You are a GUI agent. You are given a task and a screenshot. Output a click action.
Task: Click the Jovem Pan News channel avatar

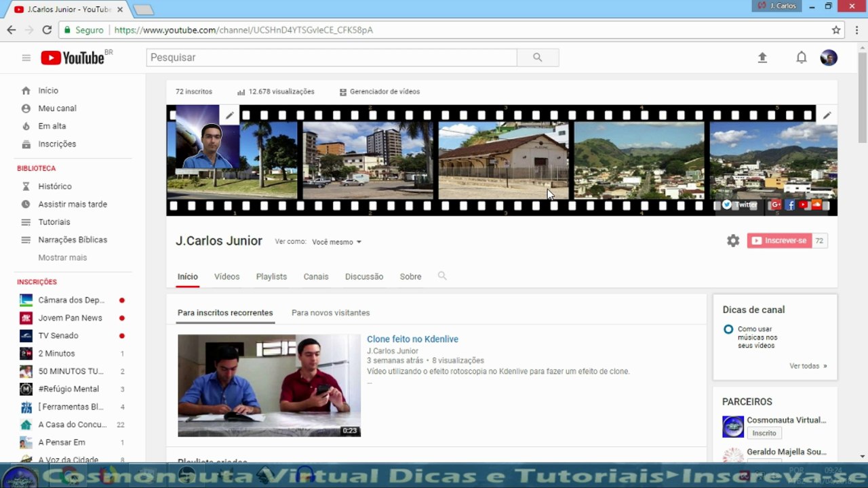pyautogui.click(x=26, y=318)
